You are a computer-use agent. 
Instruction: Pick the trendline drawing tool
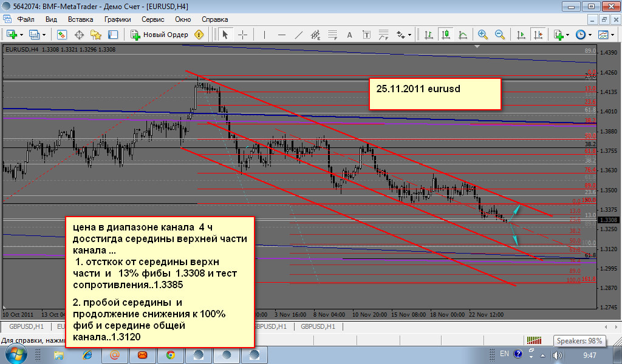tap(299, 35)
